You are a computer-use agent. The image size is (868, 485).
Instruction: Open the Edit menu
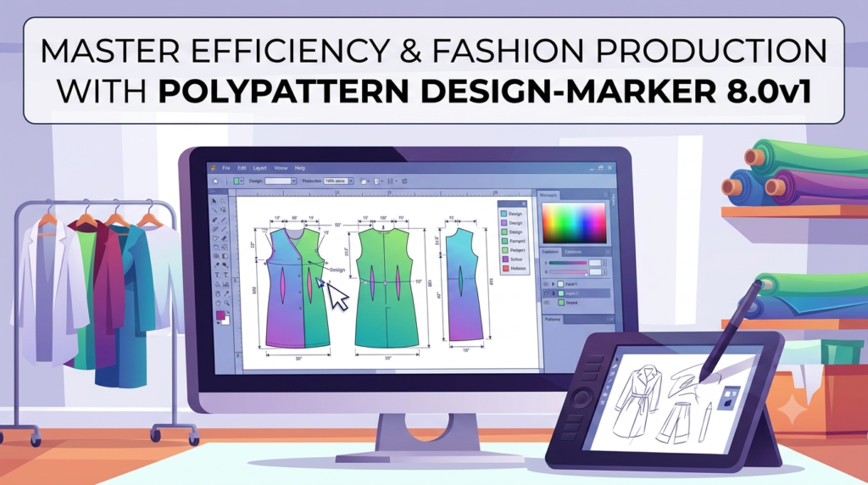coord(242,168)
